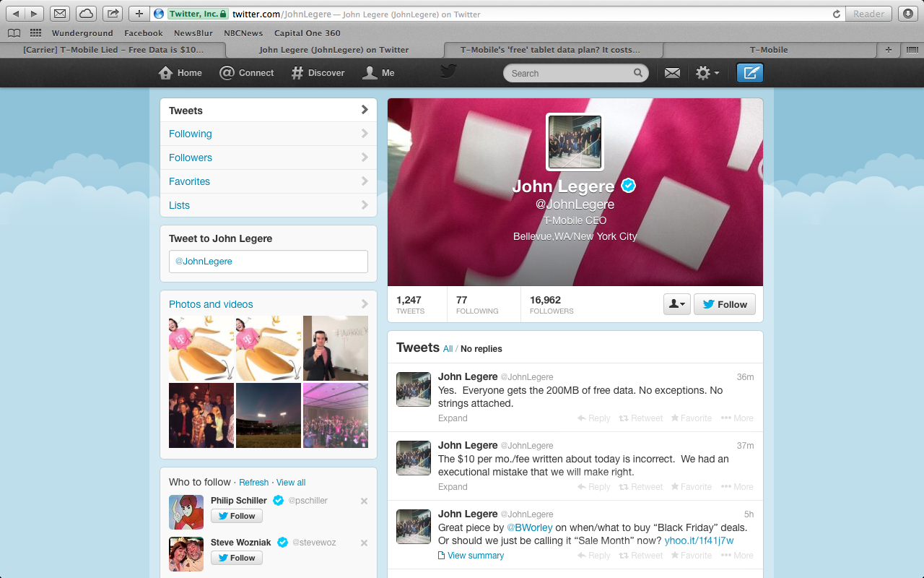Follow Philip Schiller
The image size is (924, 578).
(x=237, y=516)
